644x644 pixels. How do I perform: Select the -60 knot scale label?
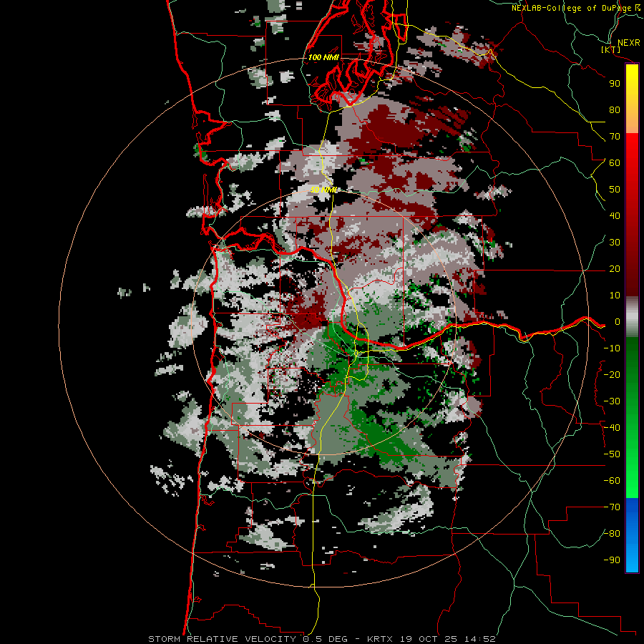612,481
